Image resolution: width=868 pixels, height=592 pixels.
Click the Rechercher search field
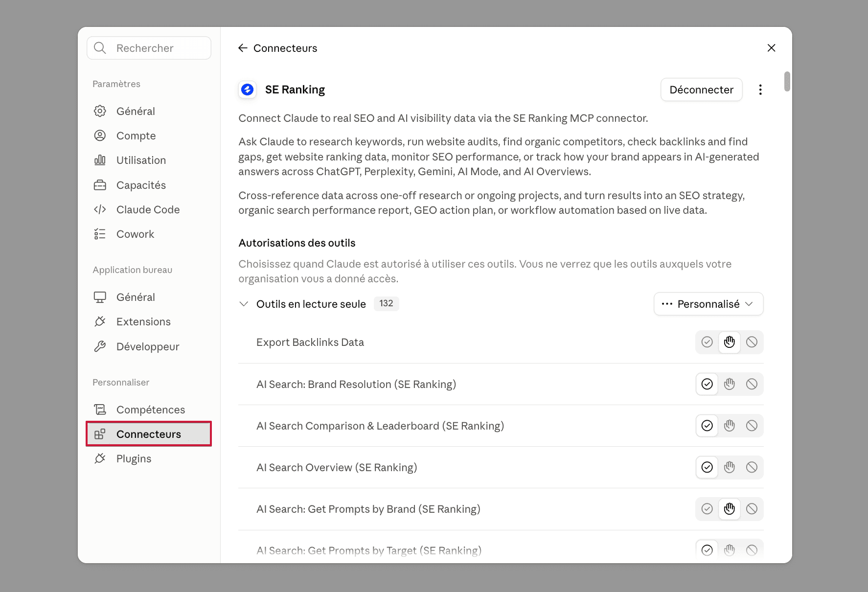pos(149,48)
